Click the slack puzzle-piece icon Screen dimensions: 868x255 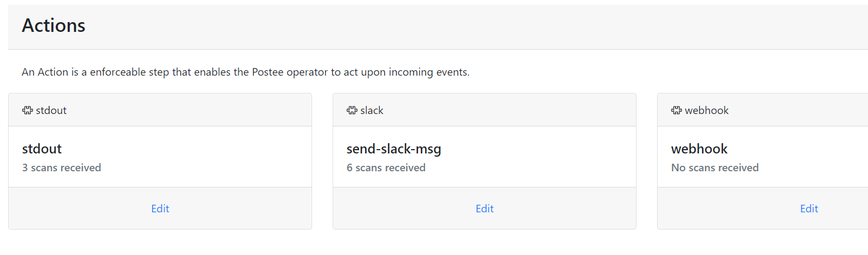pos(352,110)
